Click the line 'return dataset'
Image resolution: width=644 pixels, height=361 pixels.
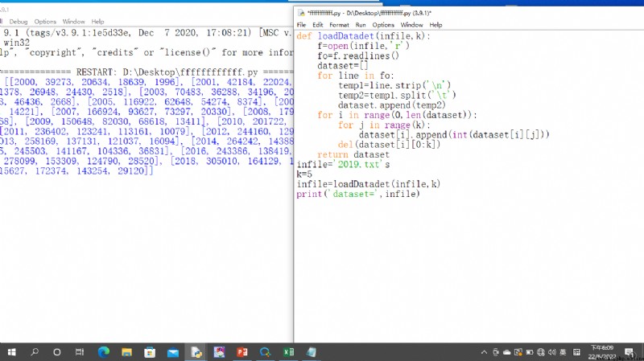point(353,154)
